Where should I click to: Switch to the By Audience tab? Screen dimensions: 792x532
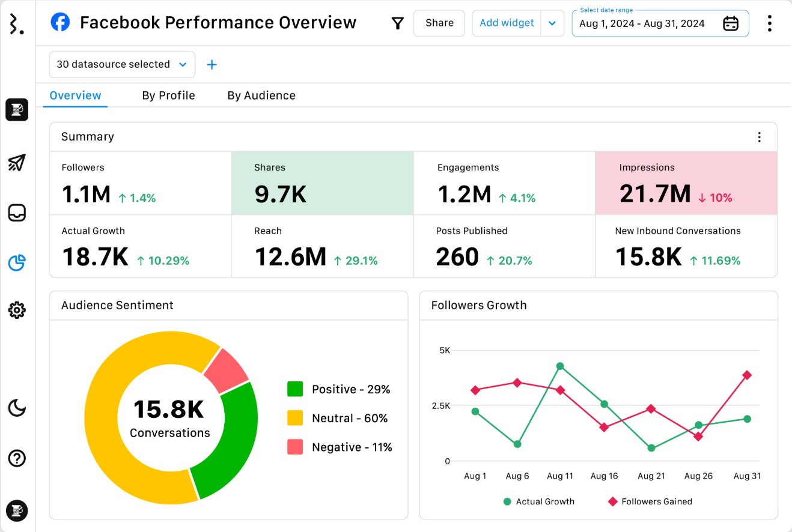(261, 95)
